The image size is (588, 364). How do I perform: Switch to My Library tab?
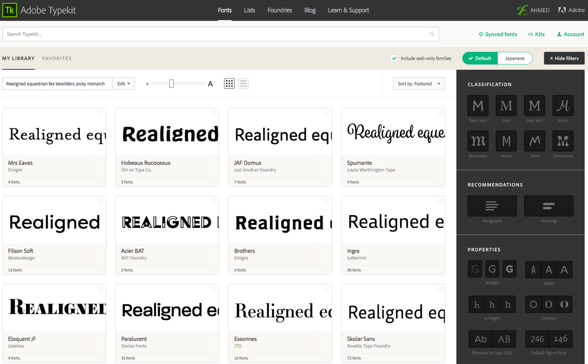[x=19, y=58]
